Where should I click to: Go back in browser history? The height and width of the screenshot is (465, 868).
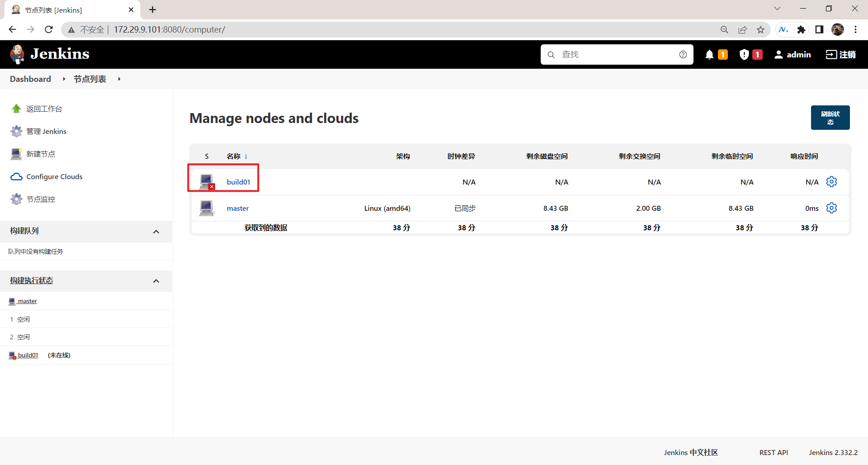(x=12, y=29)
